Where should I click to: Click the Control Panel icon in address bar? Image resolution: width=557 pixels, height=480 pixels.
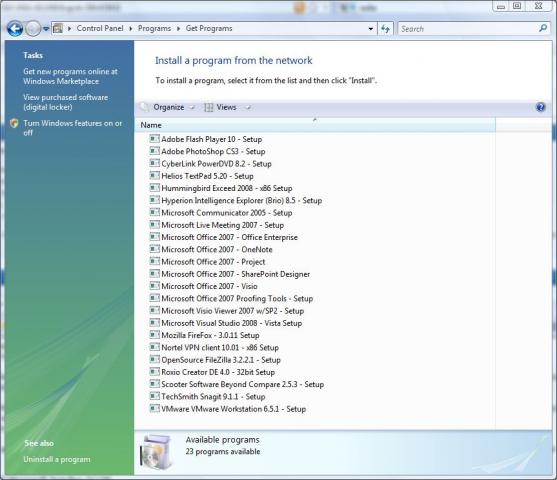click(x=58, y=28)
